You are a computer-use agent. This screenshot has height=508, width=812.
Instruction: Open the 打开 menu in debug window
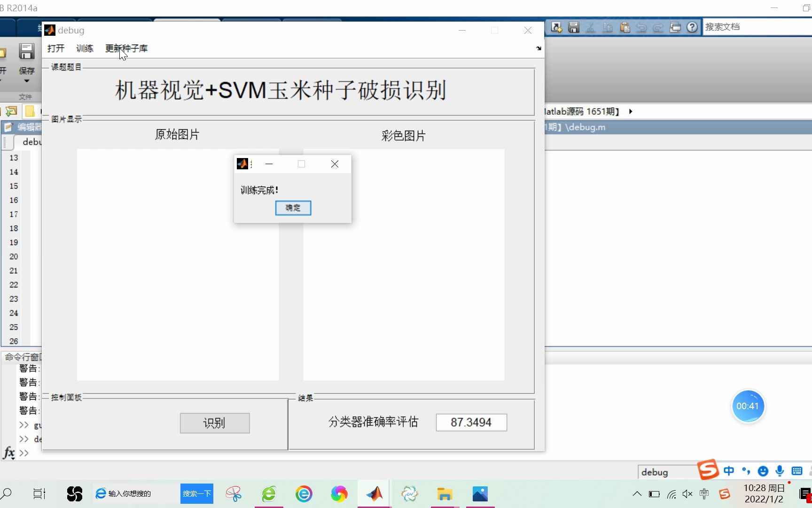[x=56, y=48]
